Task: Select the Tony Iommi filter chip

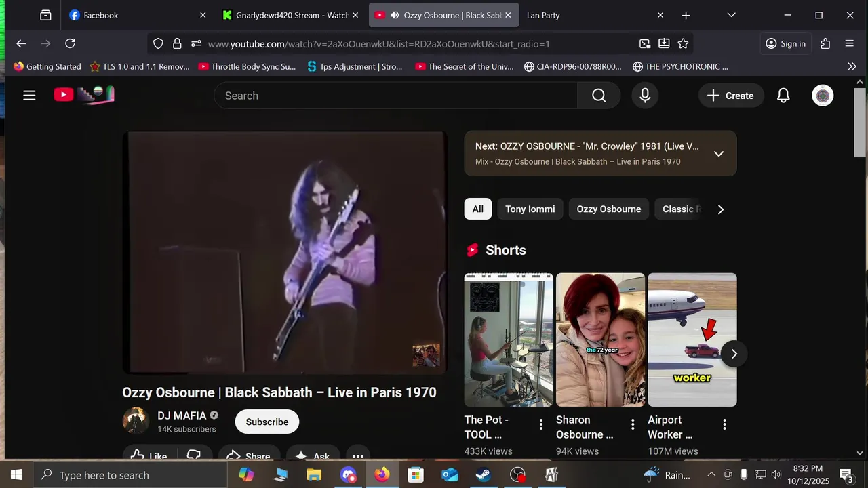Action: [530, 209]
